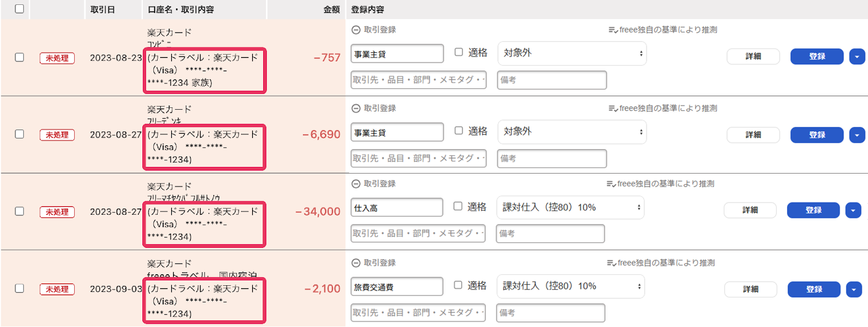868x327 pixels.
Task: Open 詳細 for the -34,000 transaction
Action: (750, 210)
